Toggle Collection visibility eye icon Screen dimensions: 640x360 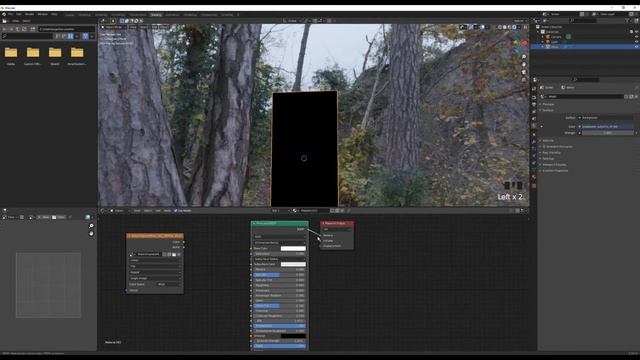click(x=636, y=32)
